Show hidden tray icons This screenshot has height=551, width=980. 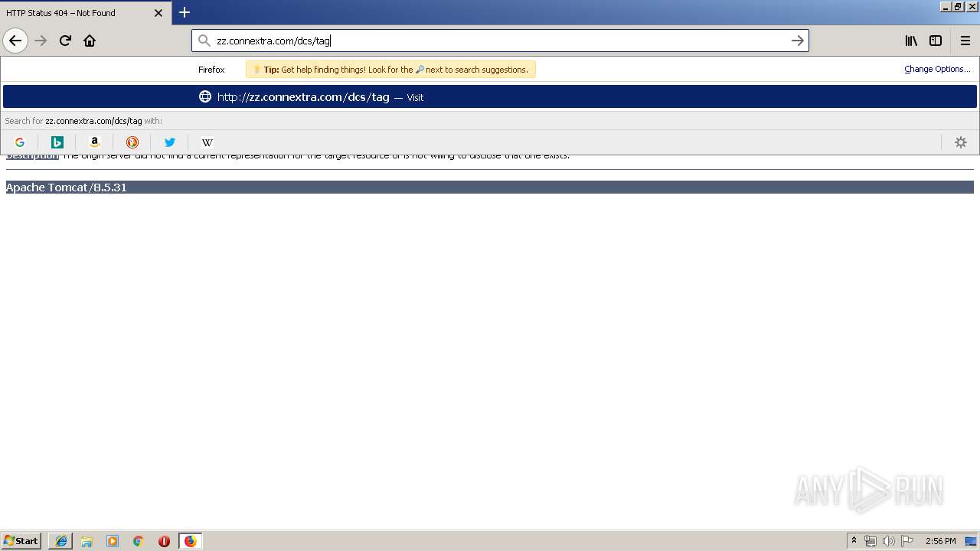coord(854,541)
